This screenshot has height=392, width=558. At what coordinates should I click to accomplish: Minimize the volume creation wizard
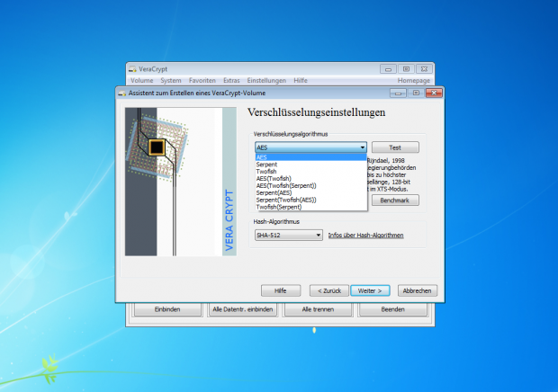(x=398, y=94)
